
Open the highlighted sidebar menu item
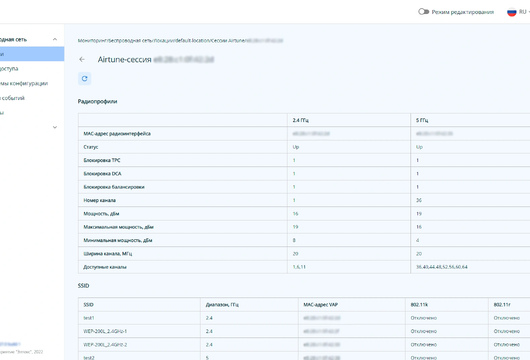(32, 54)
